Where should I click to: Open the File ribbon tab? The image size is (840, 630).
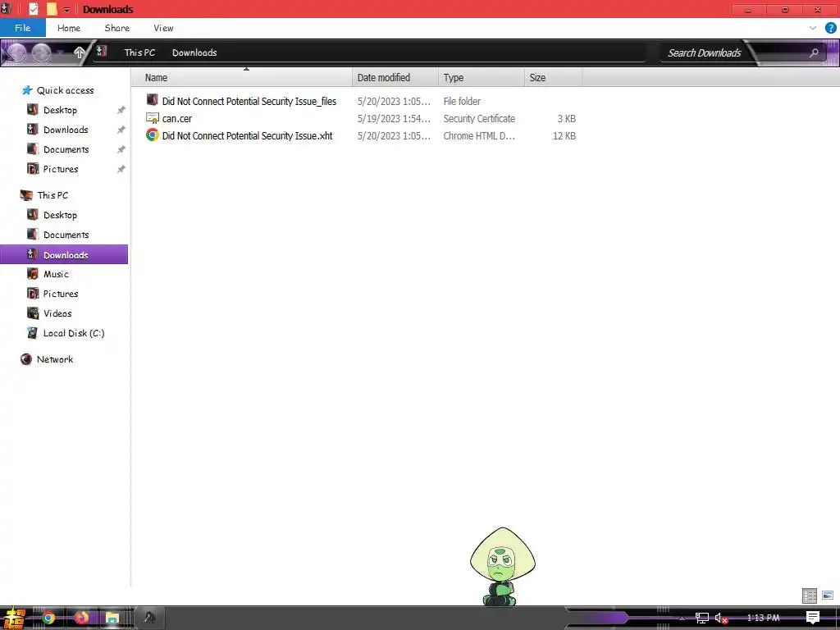coord(22,28)
